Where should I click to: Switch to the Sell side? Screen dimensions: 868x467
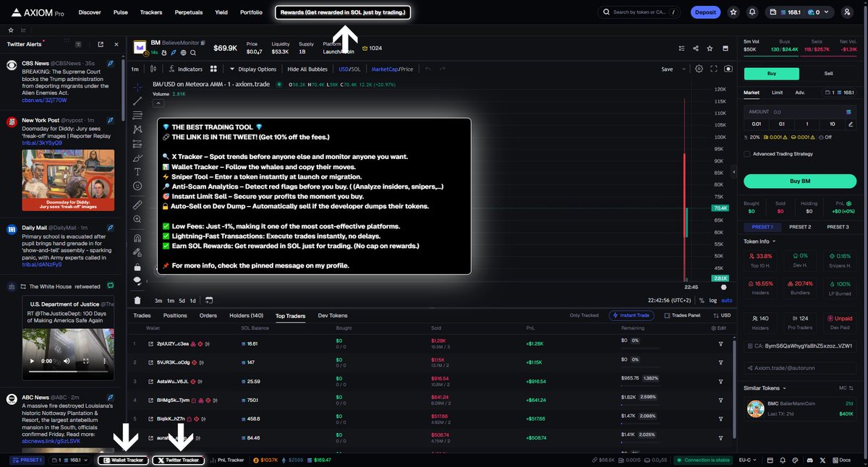pyautogui.click(x=828, y=74)
